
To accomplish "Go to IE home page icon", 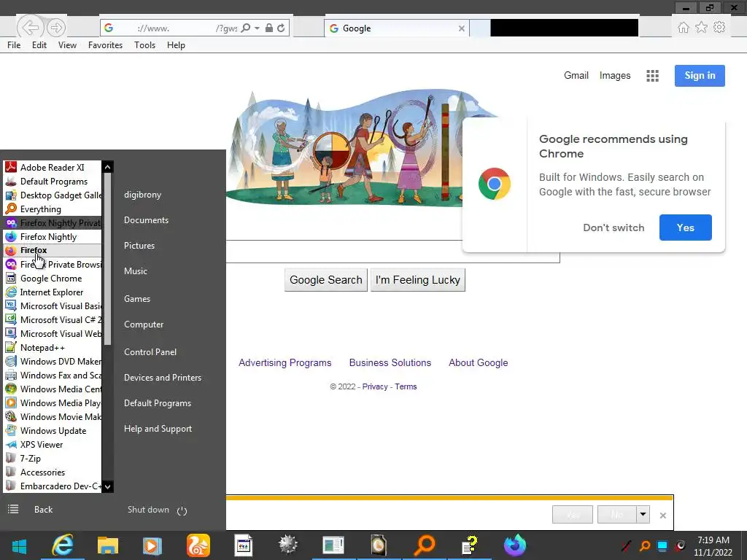I will click(x=683, y=28).
